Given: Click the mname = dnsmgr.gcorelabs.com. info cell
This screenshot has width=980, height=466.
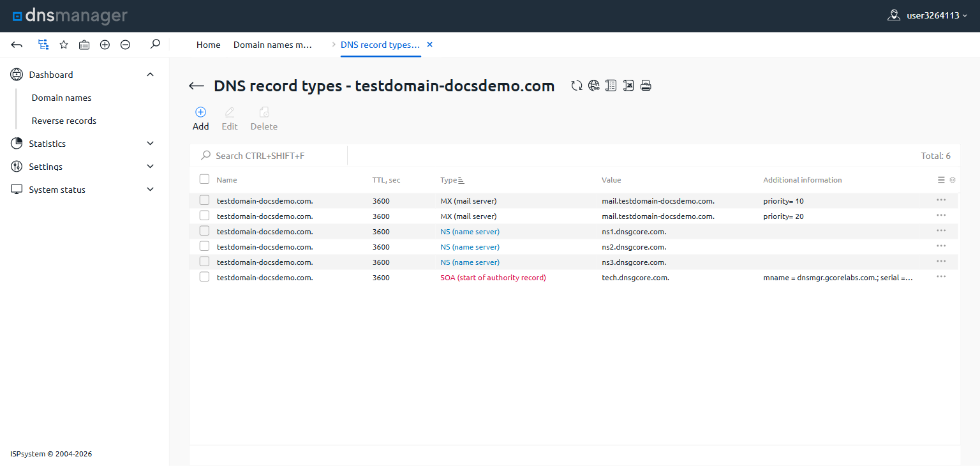Looking at the screenshot, I should [838, 278].
